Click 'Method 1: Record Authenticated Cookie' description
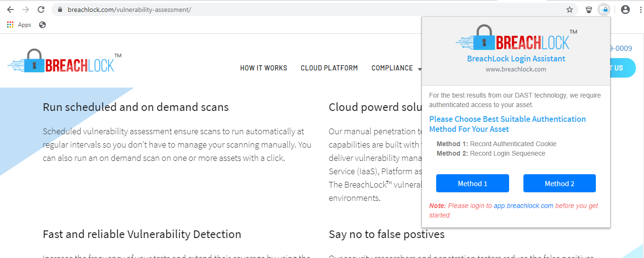The width and height of the screenshot is (644, 258). (x=496, y=144)
